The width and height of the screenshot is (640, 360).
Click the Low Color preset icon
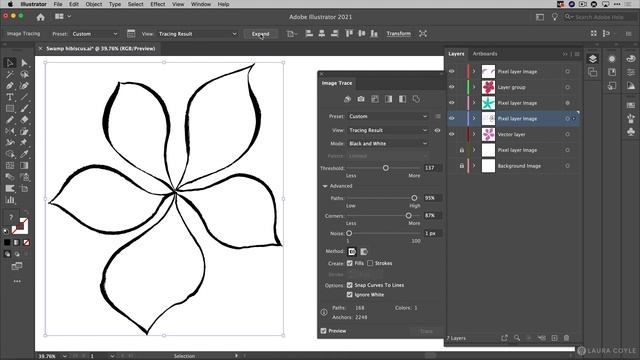pyautogui.click(x=375, y=99)
